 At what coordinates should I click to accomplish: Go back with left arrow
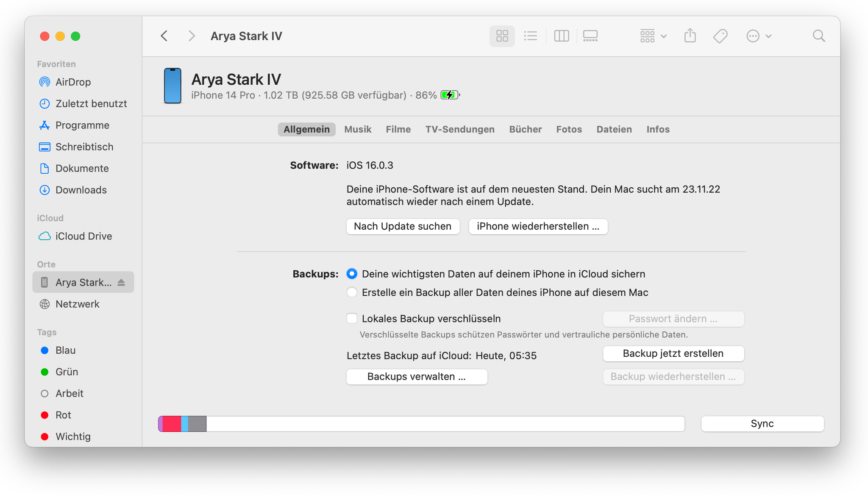click(164, 36)
